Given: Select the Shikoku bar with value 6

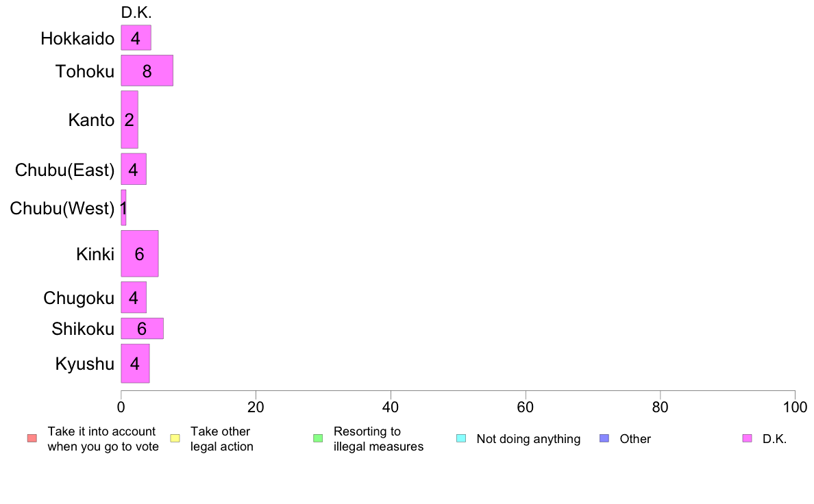Looking at the screenshot, I should 143,328.
